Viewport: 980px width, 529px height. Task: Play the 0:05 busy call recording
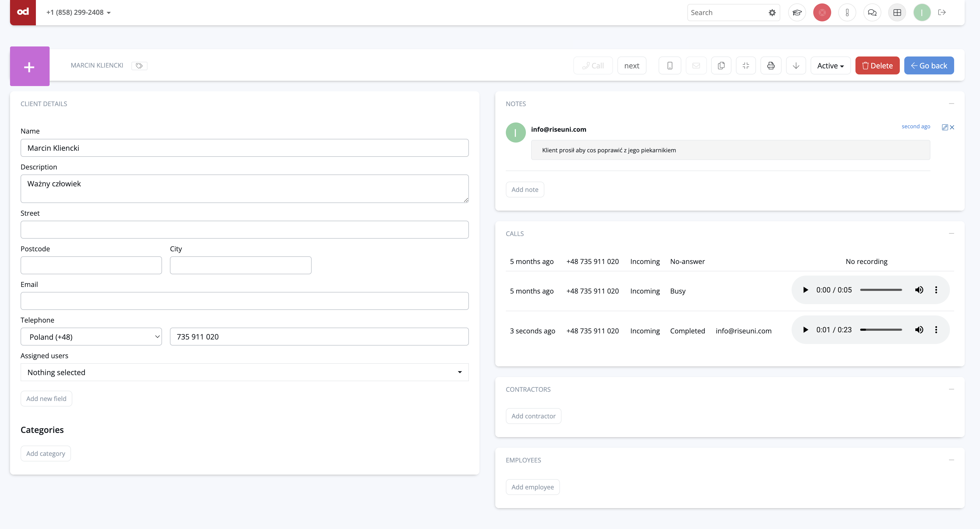805,290
